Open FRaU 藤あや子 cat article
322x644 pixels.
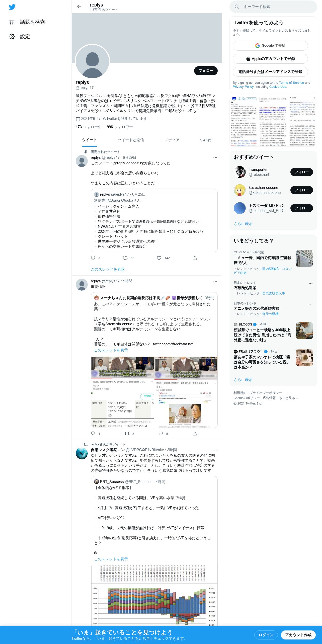click(x=273, y=360)
